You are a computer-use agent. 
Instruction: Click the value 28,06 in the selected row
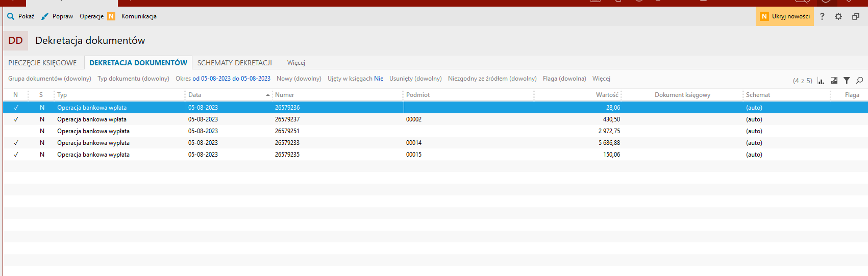[x=613, y=108]
